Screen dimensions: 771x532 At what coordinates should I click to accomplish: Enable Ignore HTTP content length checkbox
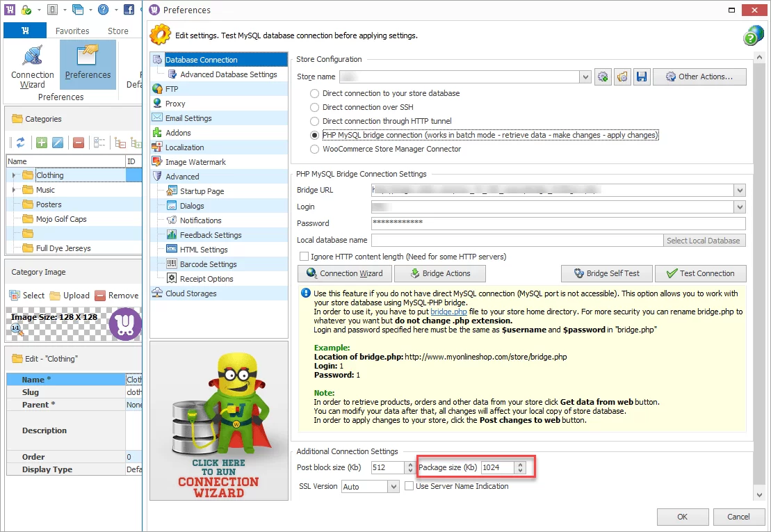(304, 257)
